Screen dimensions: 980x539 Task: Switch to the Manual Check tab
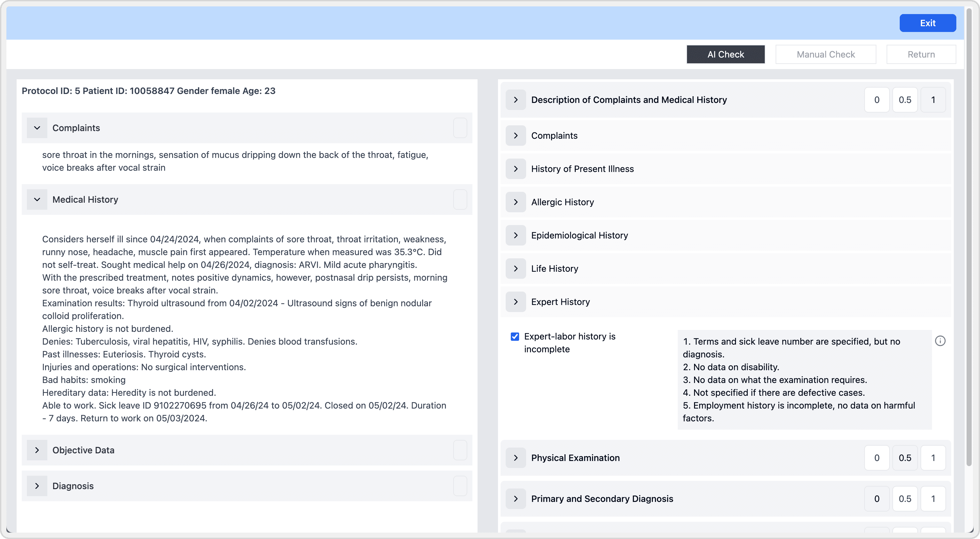[826, 54]
